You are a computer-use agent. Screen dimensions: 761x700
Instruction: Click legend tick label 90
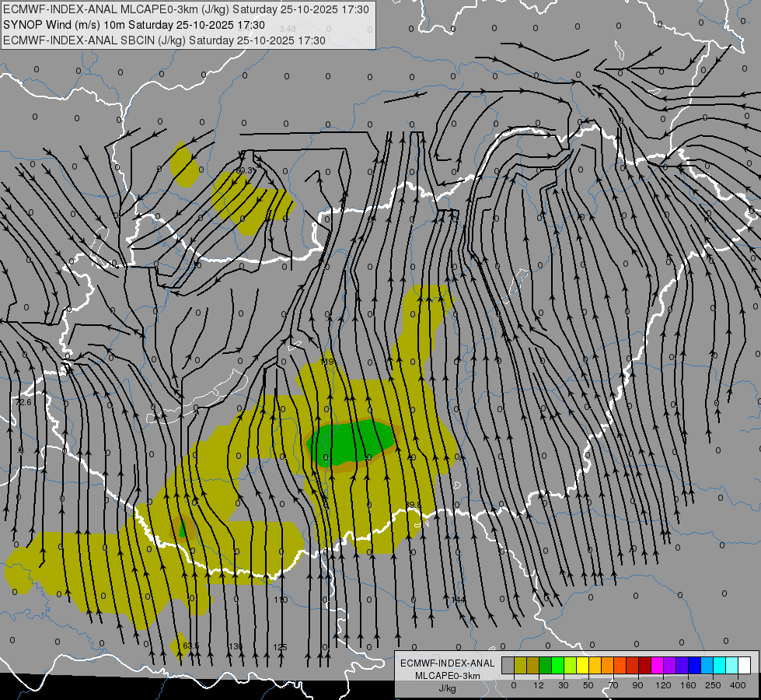pyautogui.click(x=637, y=685)
